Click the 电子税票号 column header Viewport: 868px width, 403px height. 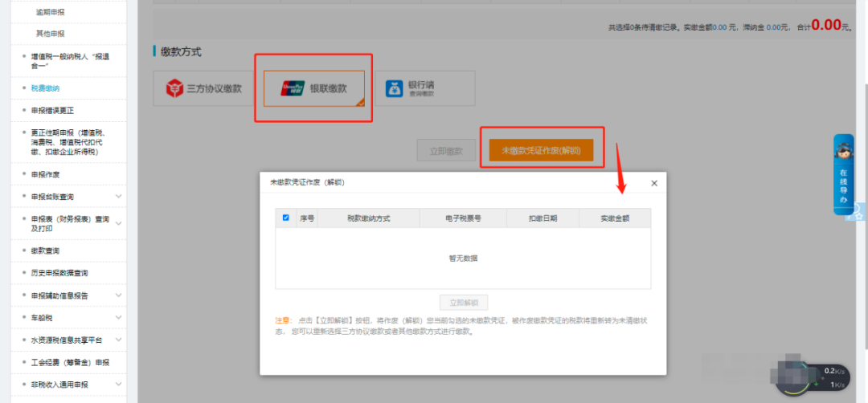464,218
